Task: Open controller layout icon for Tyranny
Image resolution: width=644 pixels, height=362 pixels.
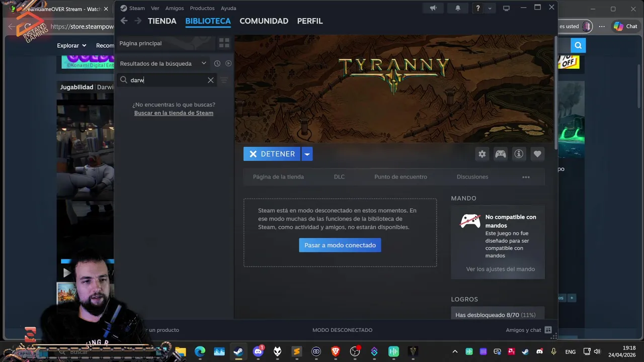Action: (x=500, y=154)
